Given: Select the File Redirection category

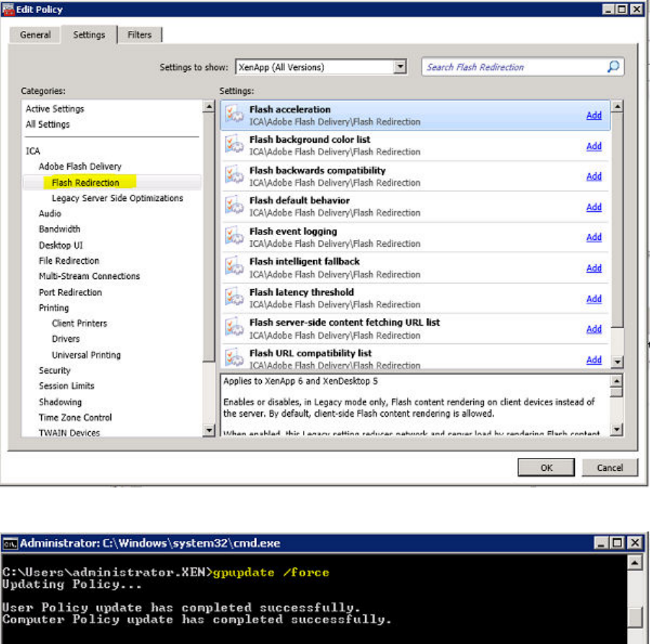Looking at the screenshot, I should [x=69, y=260].
